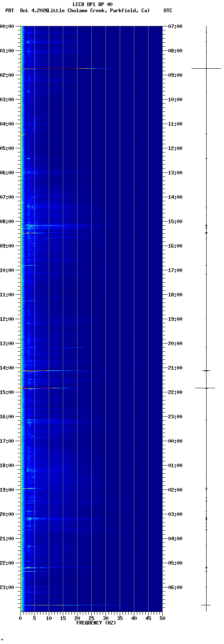224x644 pixels.
Task: Click the PDT time label "05:00"
Action: pos(7,148)
